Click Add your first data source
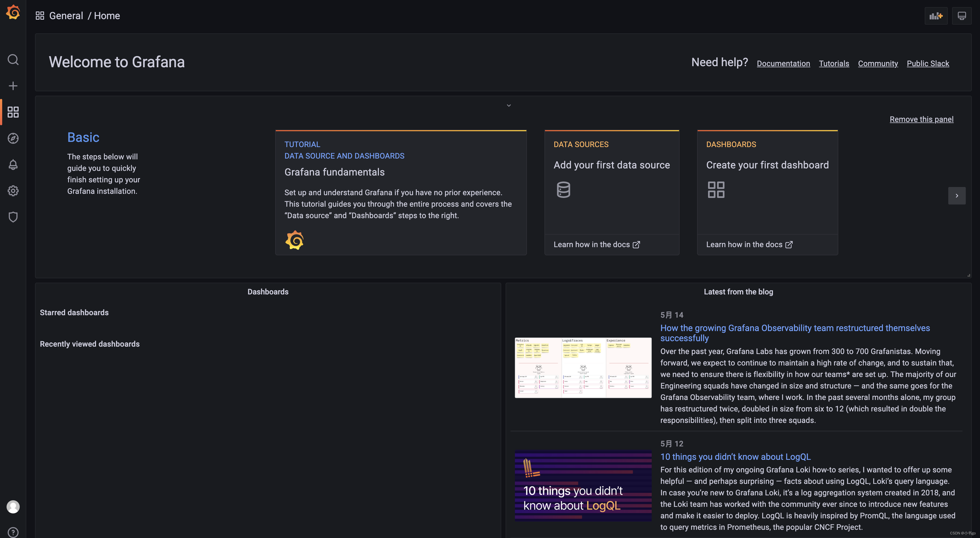 (612, 165)
